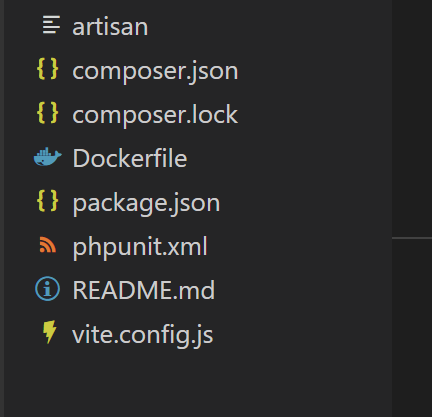Click the blue info icon for README.md
The height and width of the screenshot is (417, 432).
pos(48,289)
